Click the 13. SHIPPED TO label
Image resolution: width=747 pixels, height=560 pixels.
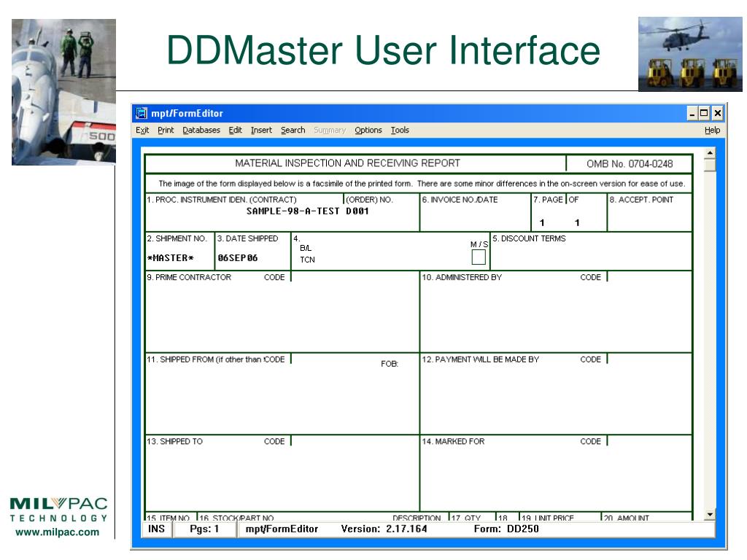[174, 441]
